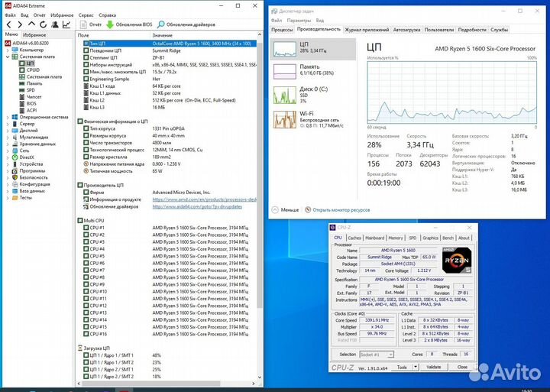
Task: Open the Вид menu in AIDA64
Action: coord(24,15)
